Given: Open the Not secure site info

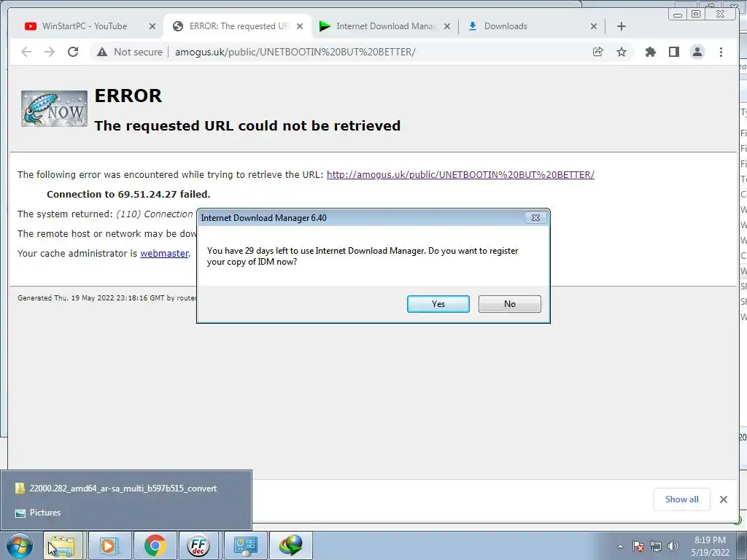Looking at the screenshot, I should tap(130, 52).
